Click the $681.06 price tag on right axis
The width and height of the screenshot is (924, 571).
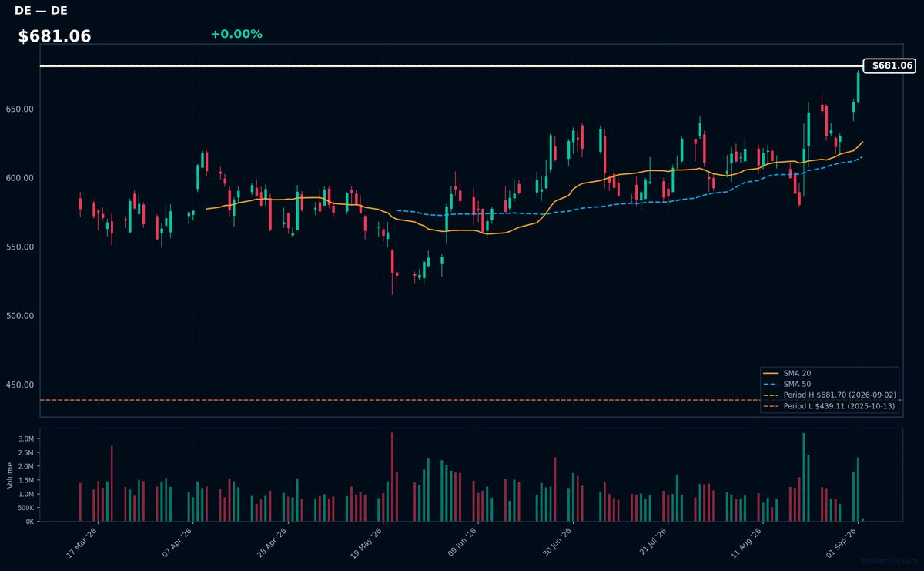pos(890,65)
